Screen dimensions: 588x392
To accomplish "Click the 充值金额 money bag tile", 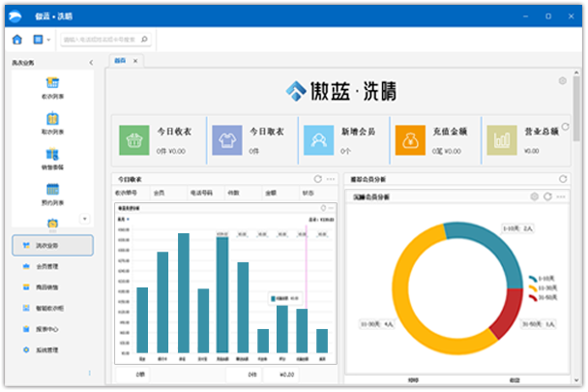I will pos(410,140).
